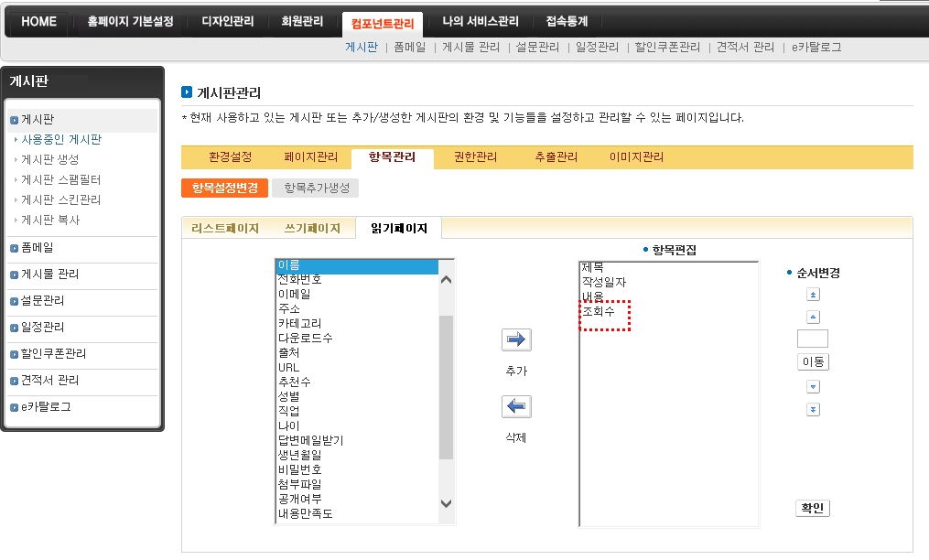Move item to top with double-up arrow
The width and height of the screenshot is (929, 560).
click(812, 295)
